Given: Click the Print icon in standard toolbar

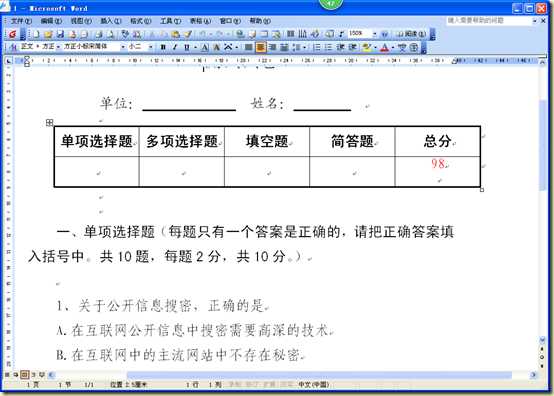Looking at the screenshot, I should 99,34.
